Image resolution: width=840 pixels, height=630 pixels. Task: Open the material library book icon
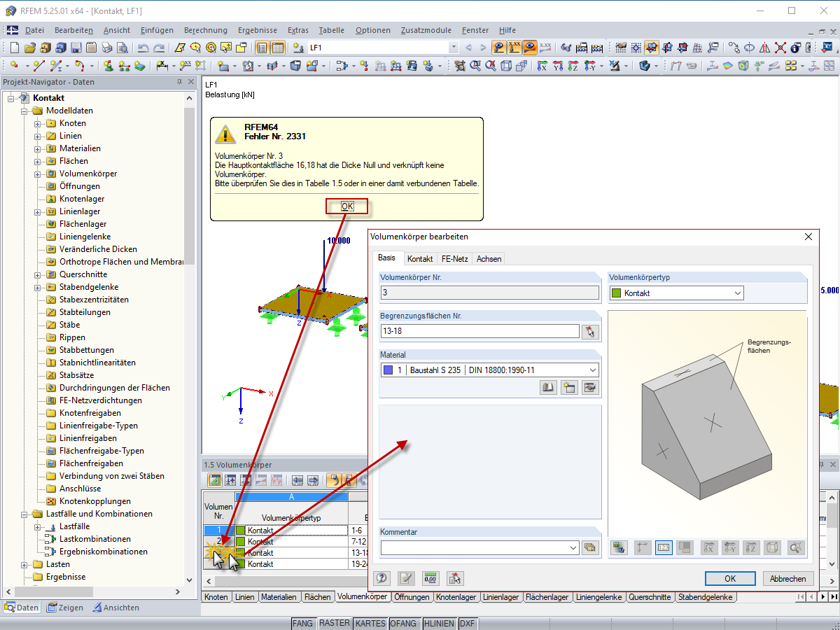pyautogui.click(x=549, y=387)
